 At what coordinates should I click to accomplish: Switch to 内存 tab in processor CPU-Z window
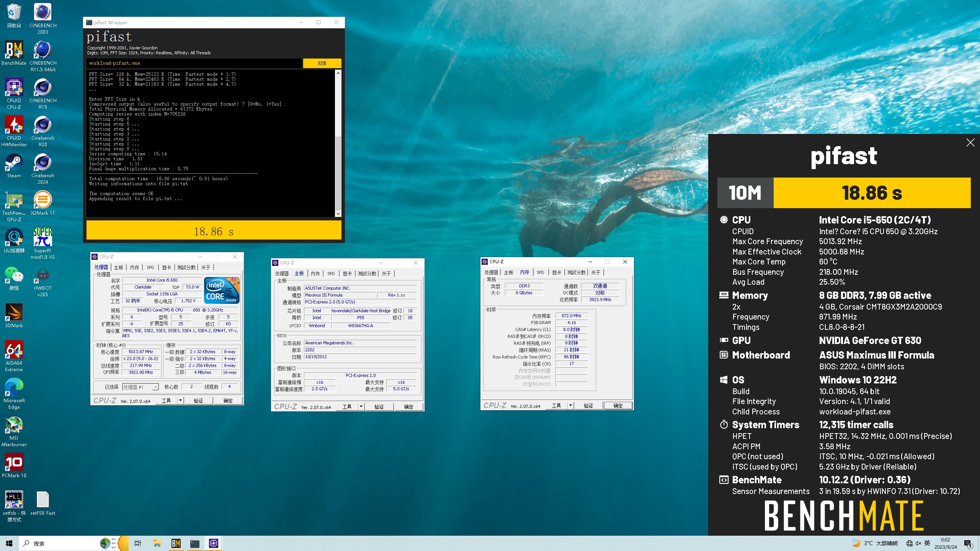[x=135, y=267]
